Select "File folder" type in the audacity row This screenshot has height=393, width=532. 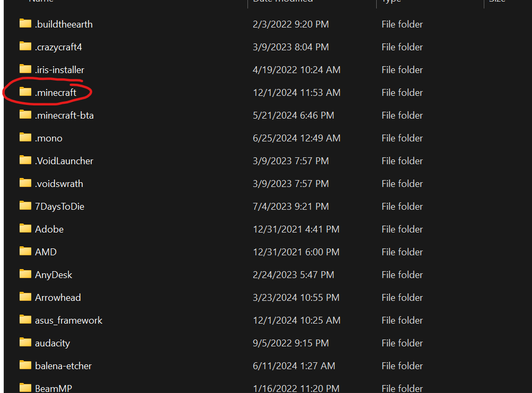(x=402, y=343)
